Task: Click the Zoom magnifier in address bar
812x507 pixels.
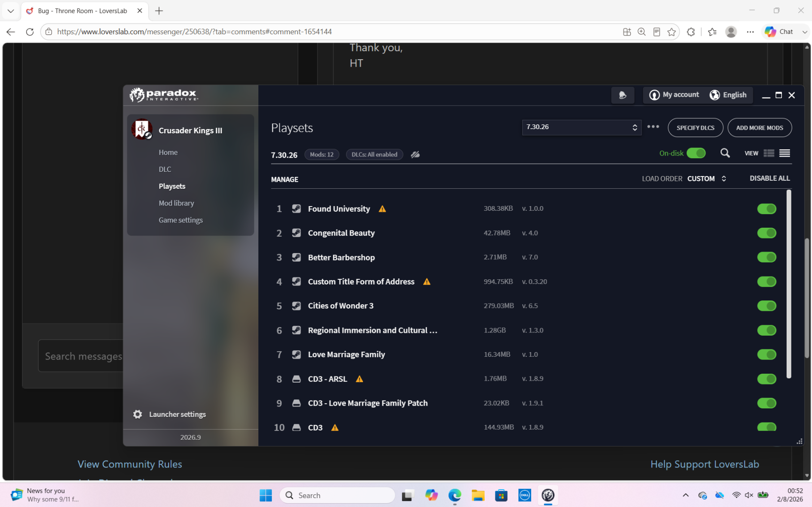Action: (x=642, y=32)
